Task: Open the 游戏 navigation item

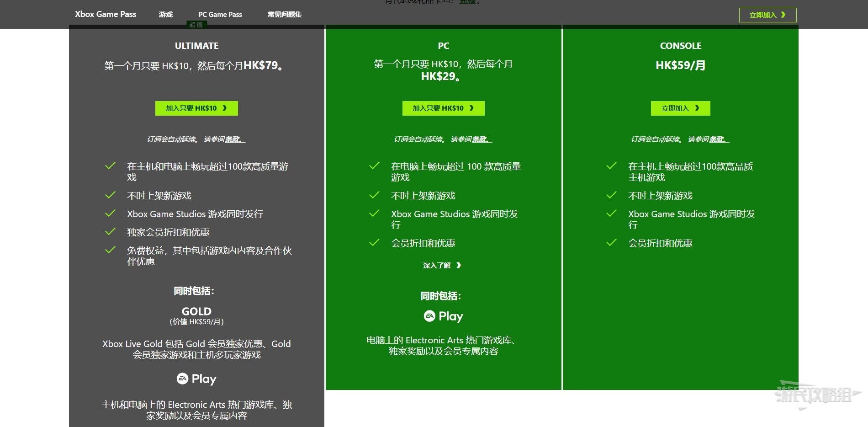Action: click(x=166, y=15)
